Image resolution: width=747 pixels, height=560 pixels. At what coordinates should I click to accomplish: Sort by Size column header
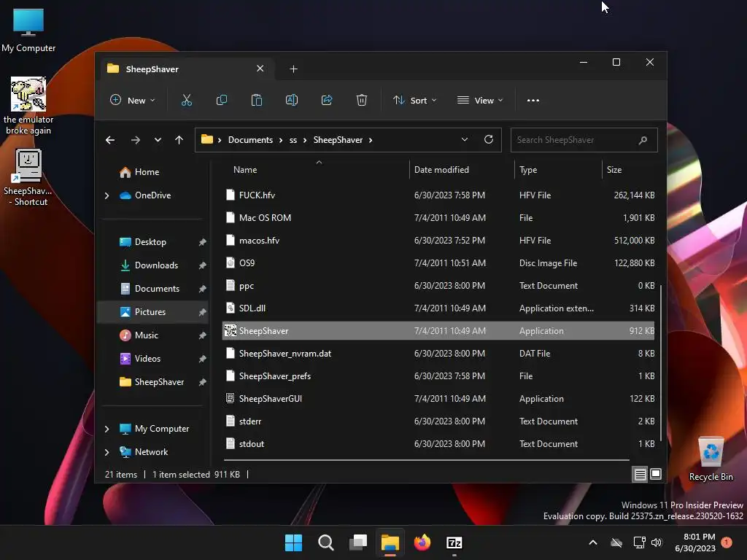tap(614, 169)
